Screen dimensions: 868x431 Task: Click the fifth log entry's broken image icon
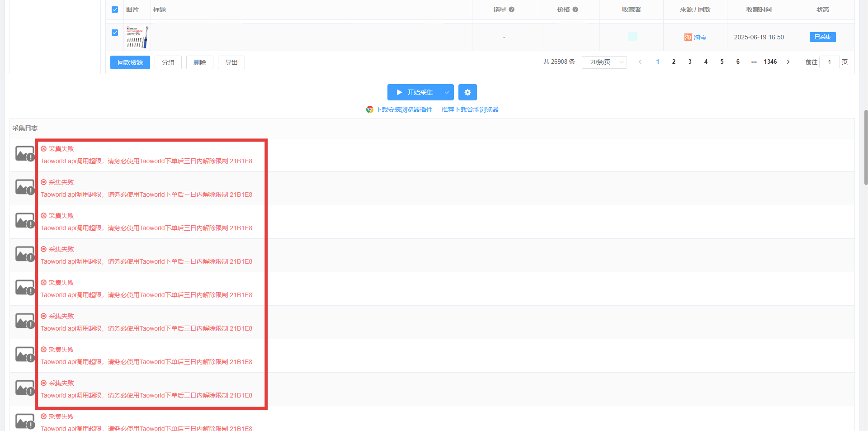point(25,288)
